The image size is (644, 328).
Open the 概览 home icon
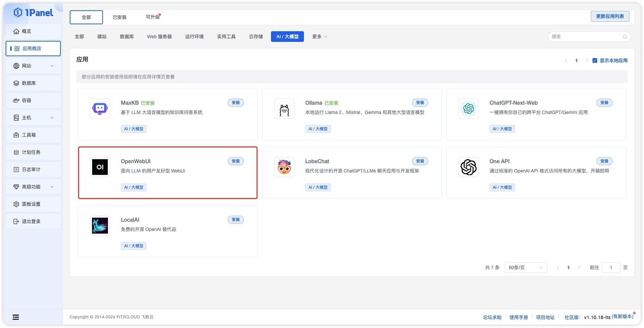16,31
